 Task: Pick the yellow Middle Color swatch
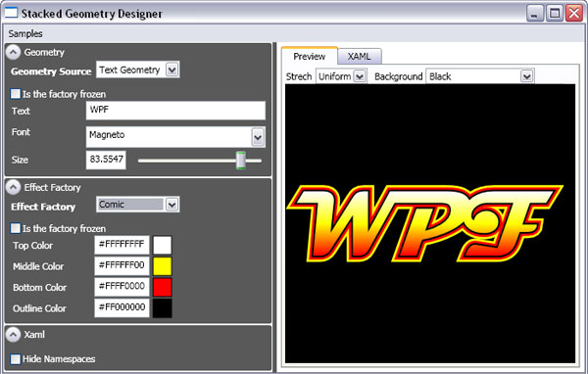[163, 266]
